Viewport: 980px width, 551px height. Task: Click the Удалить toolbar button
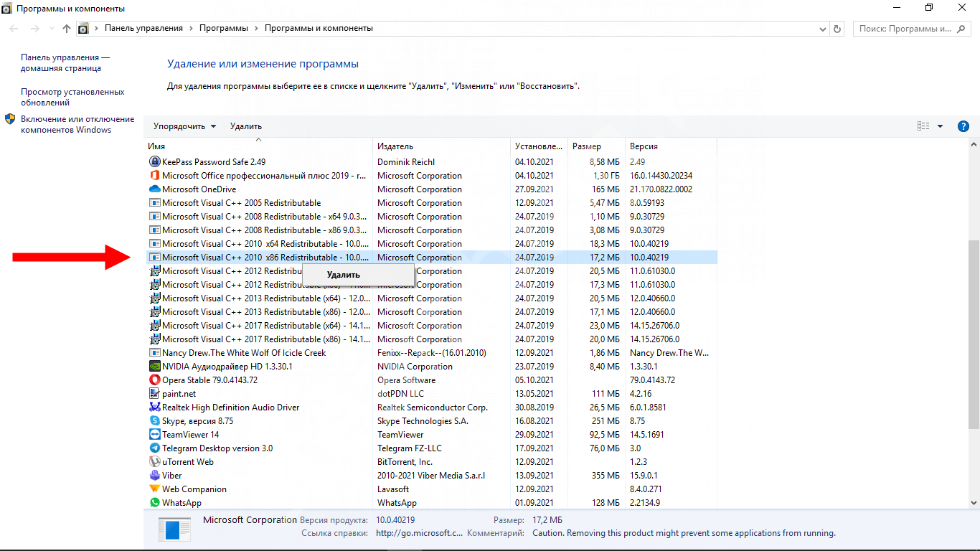[246, 126]
